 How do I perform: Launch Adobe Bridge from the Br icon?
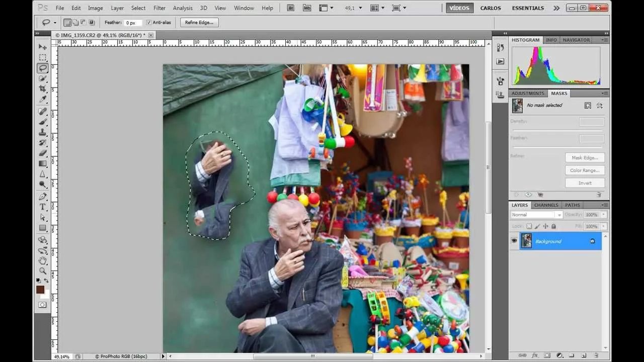point(291,8)
